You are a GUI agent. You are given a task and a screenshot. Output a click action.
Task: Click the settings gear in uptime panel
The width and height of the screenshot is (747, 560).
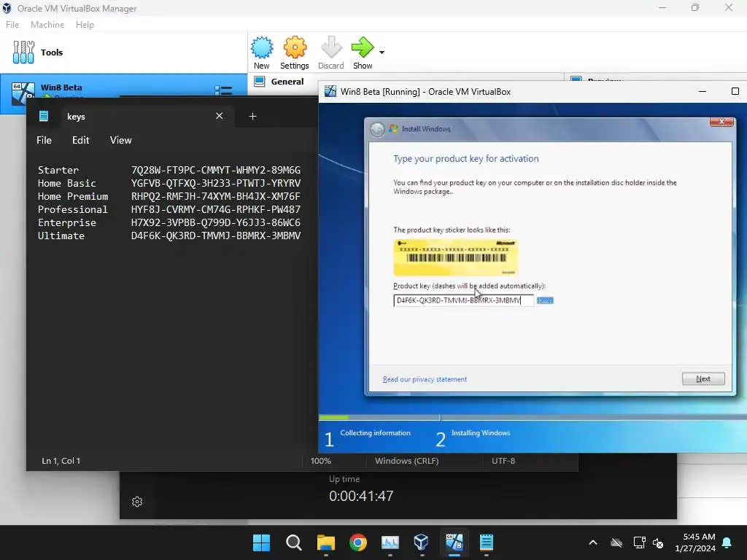click(x=137, y=502)
